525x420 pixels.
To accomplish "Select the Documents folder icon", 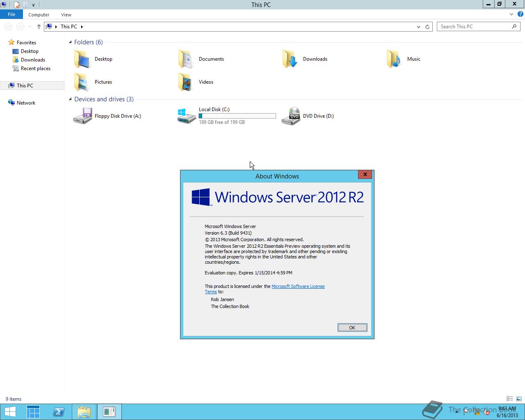I will pos(186,59).
